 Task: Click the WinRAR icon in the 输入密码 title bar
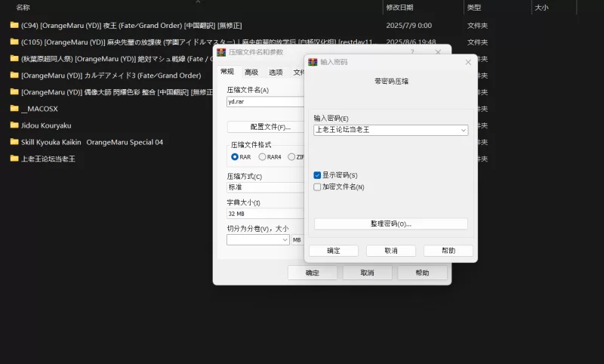pos(313,62)
